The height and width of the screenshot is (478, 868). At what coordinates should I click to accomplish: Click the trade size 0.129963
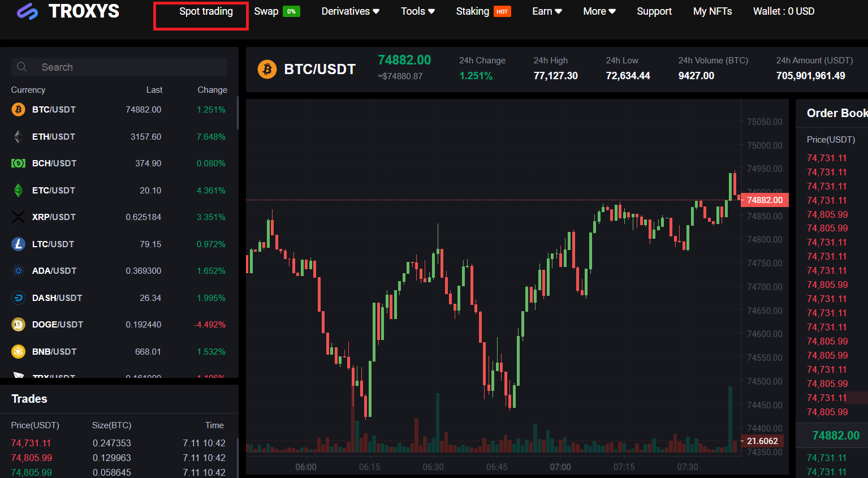(x=112, y=458)
